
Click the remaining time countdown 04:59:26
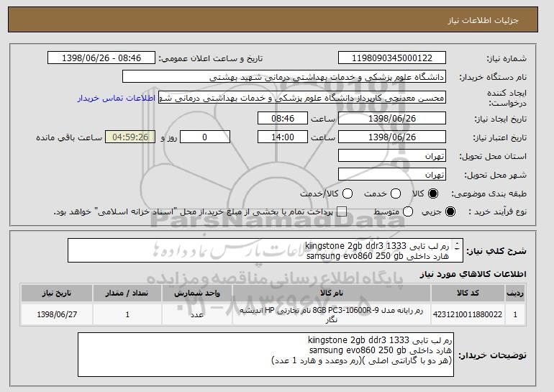130,137
